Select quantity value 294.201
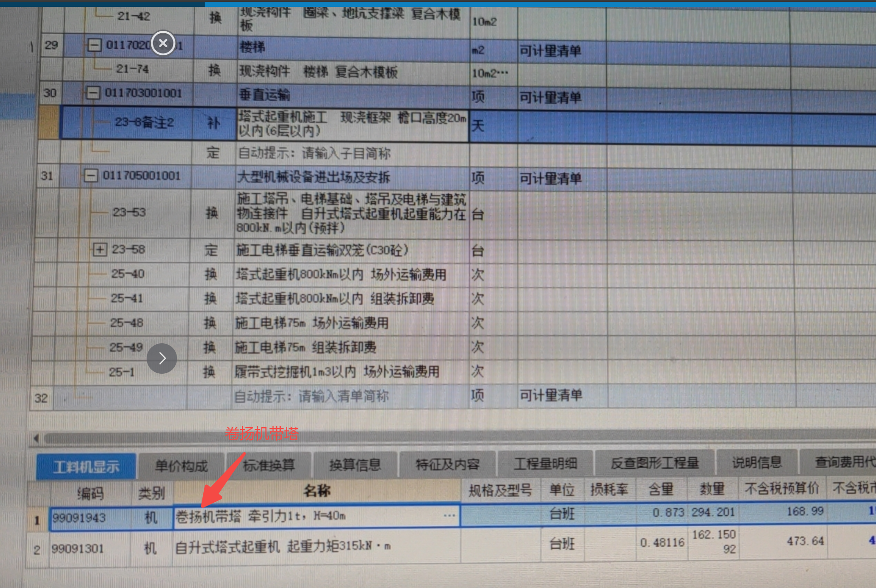The height and width of the screenshot is (588, 876). 713,512
